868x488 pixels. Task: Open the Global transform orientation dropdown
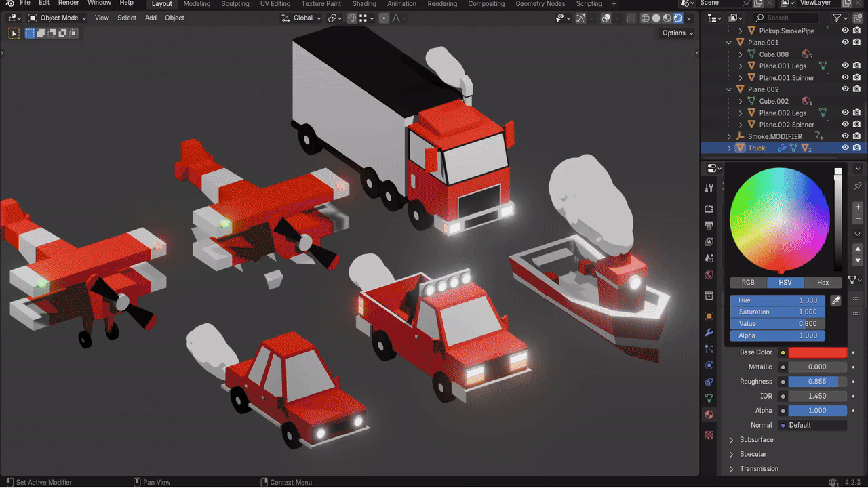click(x=302, y=18)
